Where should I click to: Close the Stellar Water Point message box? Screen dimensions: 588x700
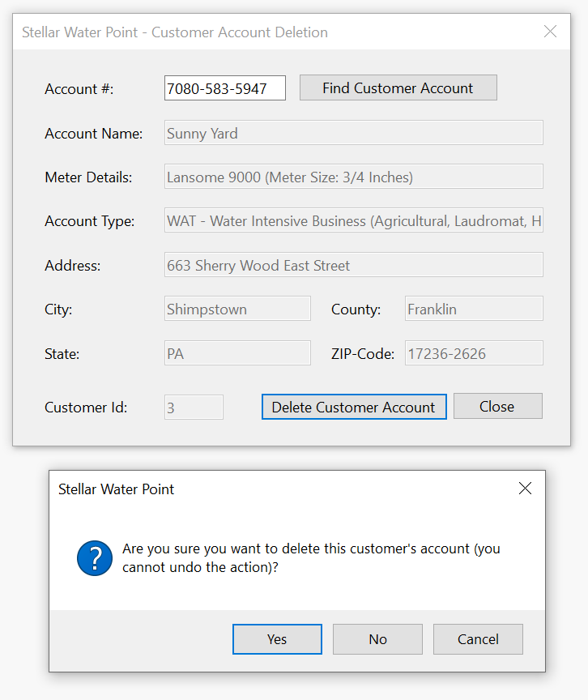525,489
